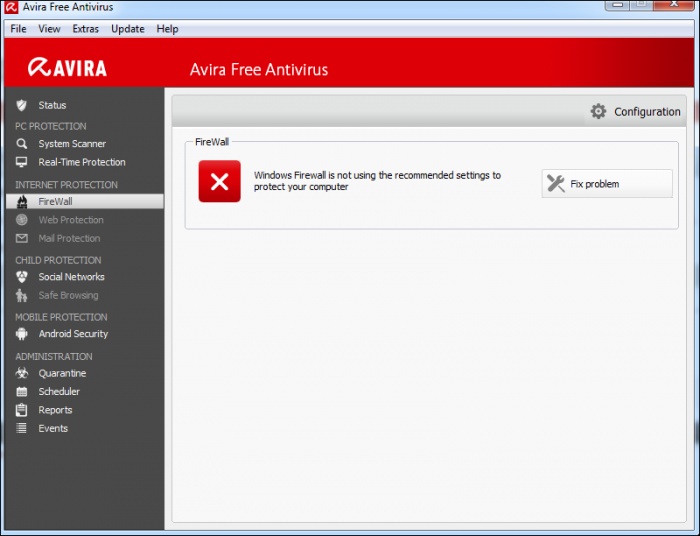Click the MOBILE PROTECTION heading
Image resolution: width=700 pixels, height=536 pixels.
(61, 317)
